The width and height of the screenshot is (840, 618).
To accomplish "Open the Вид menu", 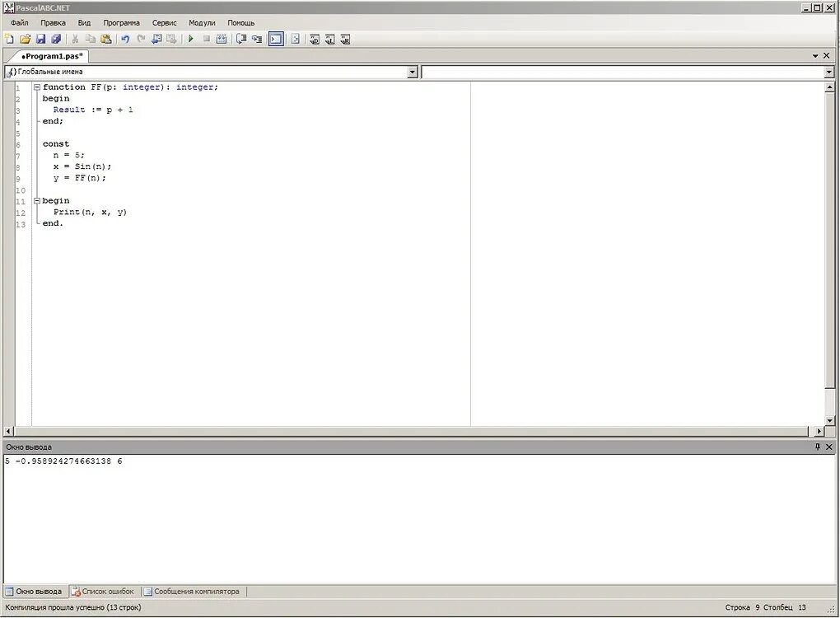I will tap(84, 23).
